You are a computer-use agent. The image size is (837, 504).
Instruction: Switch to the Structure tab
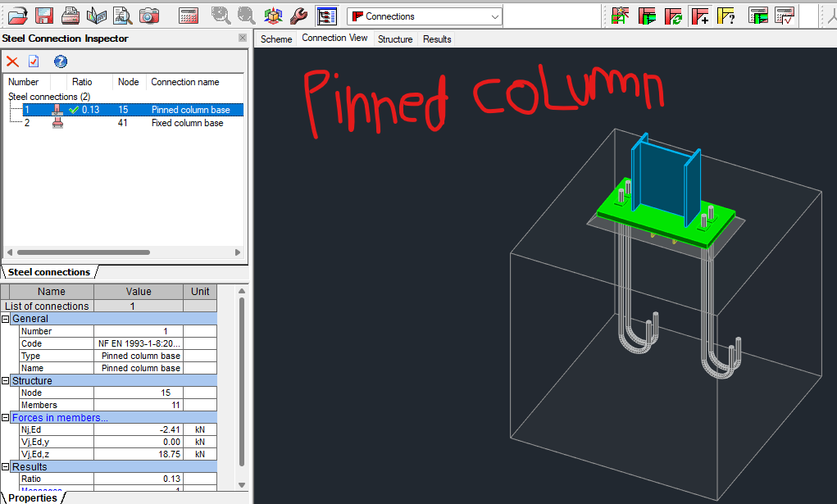click(395, 39)
